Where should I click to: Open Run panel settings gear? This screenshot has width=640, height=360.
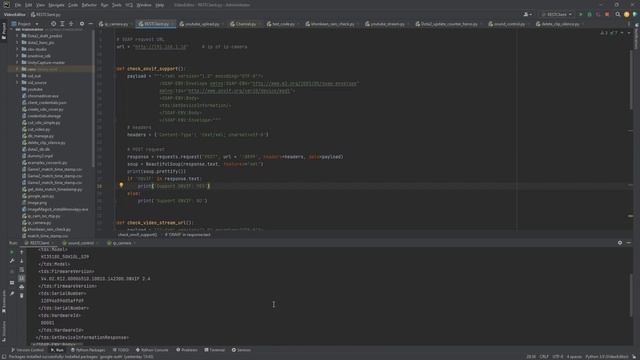620,243
